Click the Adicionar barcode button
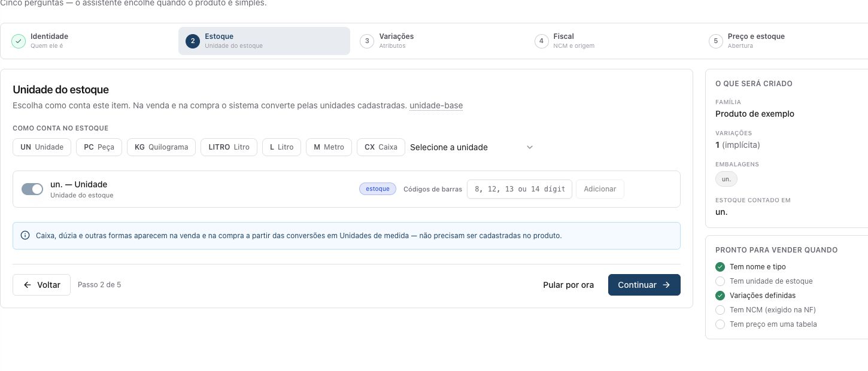This screenshot has width=868, height=371. pos(600,189)
